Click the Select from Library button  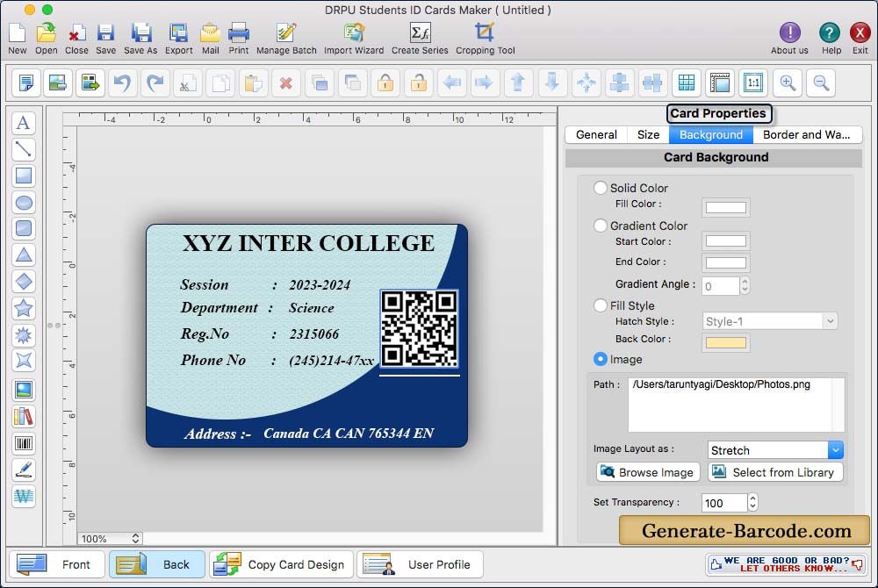click(775, 472)
